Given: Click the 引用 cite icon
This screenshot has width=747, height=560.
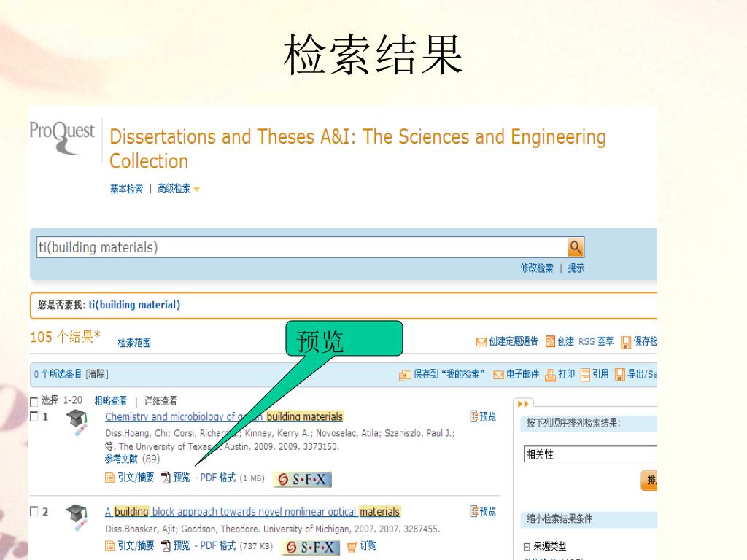Looking at the screenshot, I should point(585,375).
